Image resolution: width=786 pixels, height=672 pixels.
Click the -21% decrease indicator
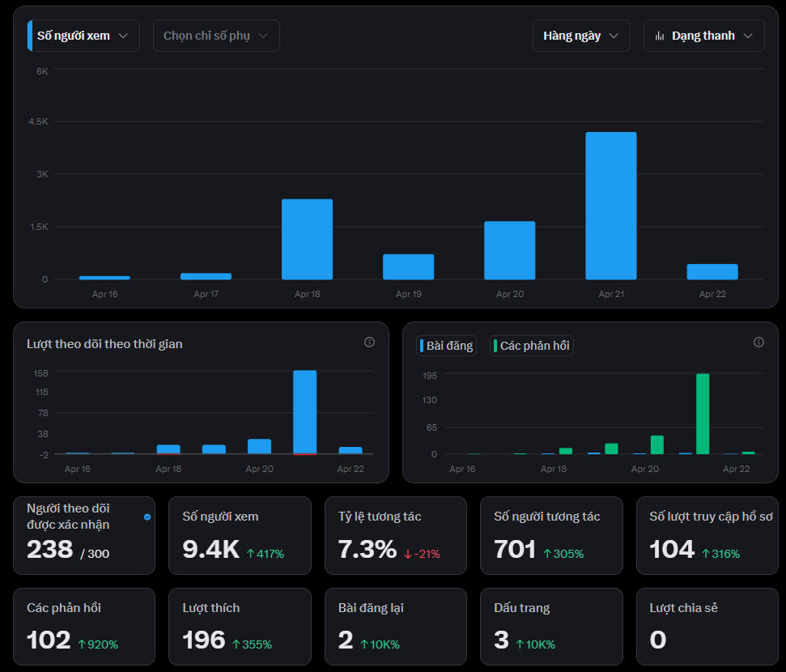(422, 554)
